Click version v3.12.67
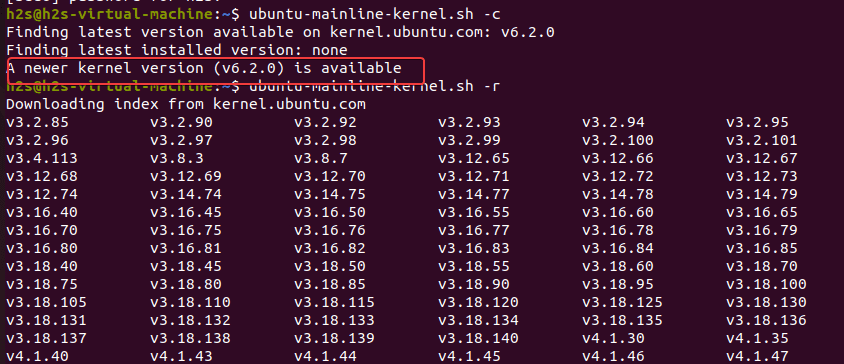The width and height of the screenshot is (844, 364). pos(762,159)
